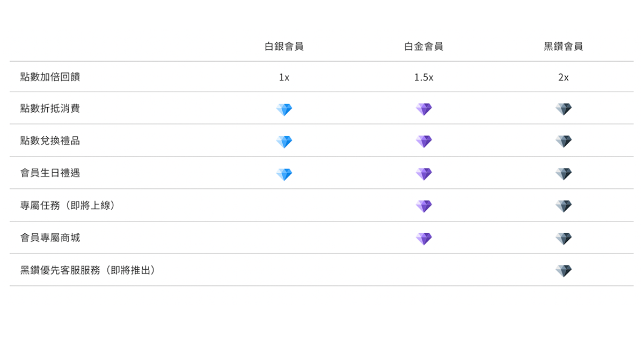Select the 黑鑽會員 column header

pos(563,47)
